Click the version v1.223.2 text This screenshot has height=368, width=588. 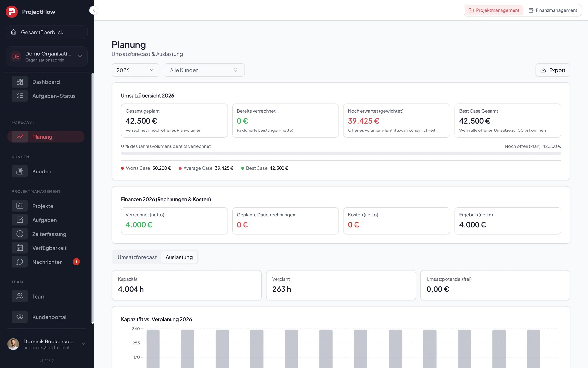(47, 361)
